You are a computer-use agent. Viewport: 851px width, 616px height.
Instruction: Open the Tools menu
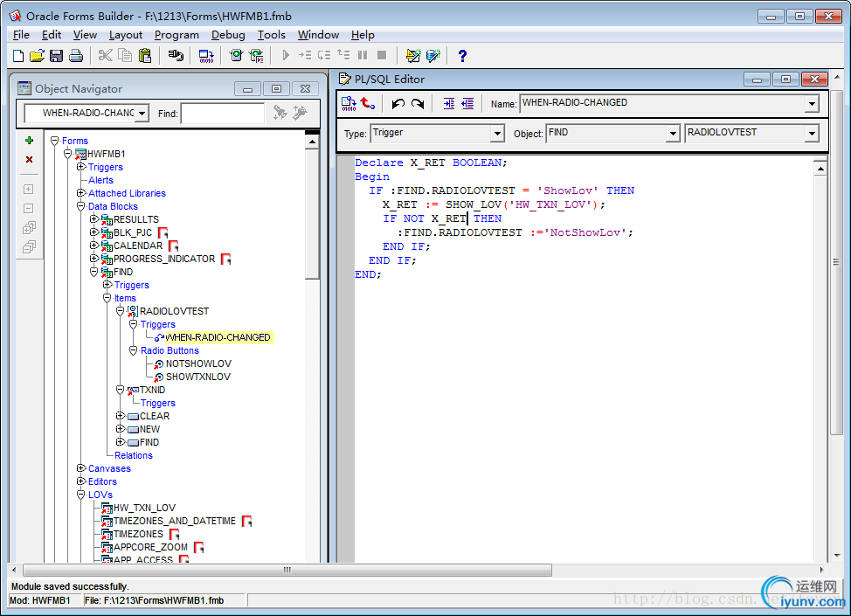pos(272,35)
